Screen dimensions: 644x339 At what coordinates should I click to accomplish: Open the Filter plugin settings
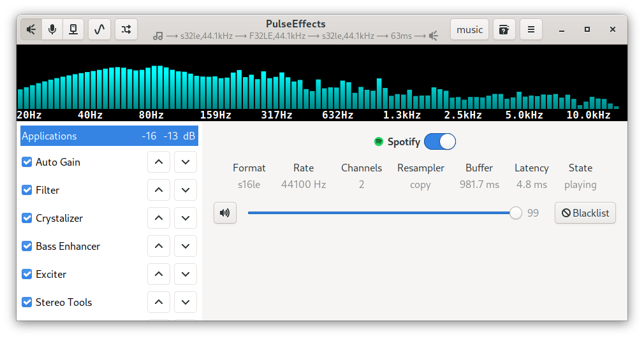click(x=47, y=190)
